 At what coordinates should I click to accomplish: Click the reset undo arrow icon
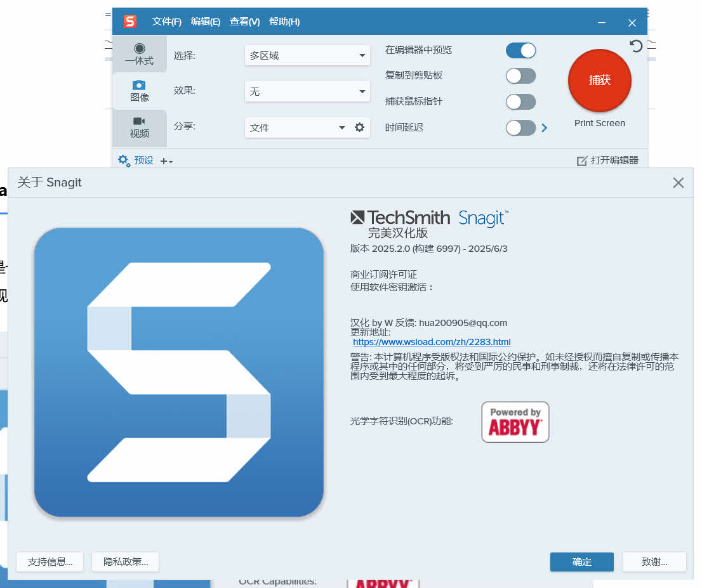(636, 46)
